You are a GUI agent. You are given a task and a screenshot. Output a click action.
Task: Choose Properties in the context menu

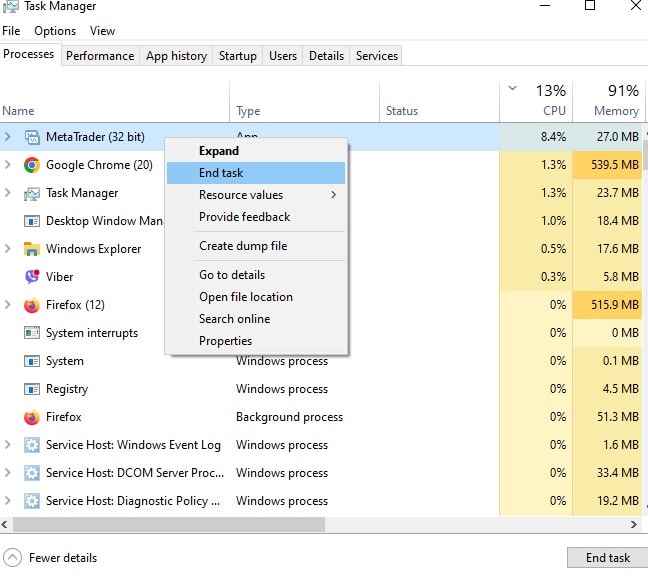tap(256, 341)
